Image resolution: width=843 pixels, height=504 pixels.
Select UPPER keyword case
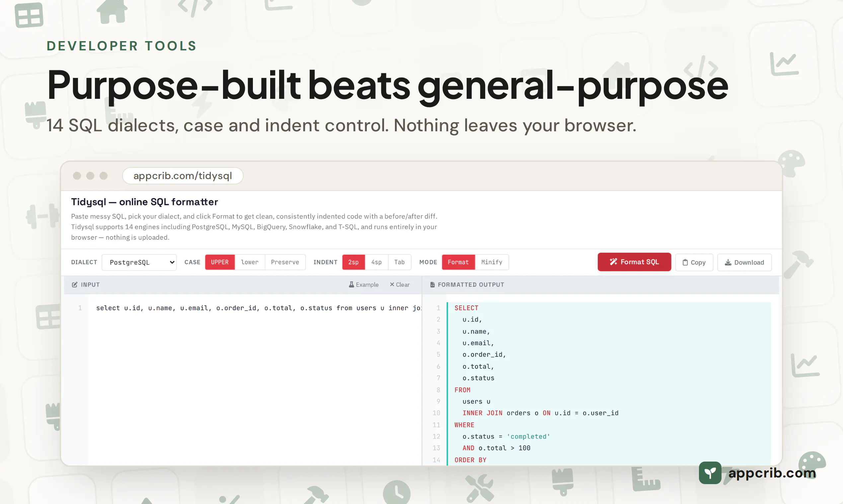220,262
